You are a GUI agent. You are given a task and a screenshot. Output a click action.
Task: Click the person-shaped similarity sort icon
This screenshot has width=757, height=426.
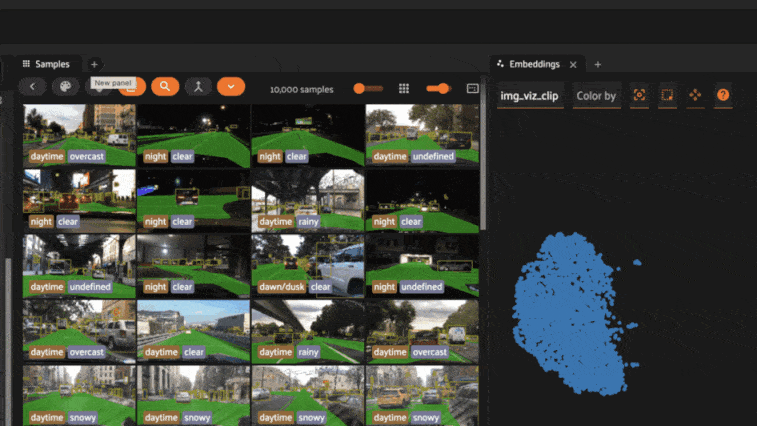(x=198, y=87)
